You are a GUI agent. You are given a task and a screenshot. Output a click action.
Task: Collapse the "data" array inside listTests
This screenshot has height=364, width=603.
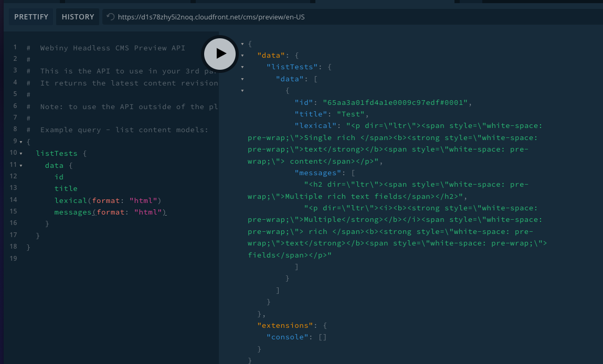coord(242,79)
